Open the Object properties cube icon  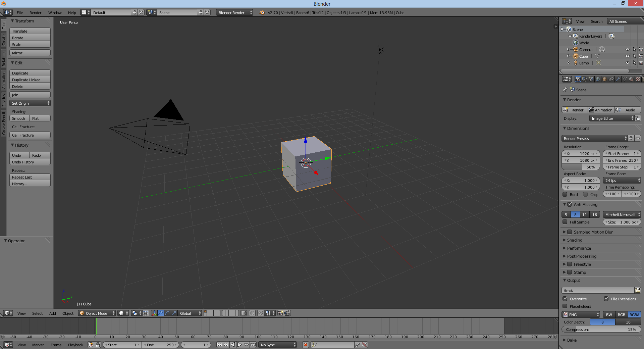point(604,79)
